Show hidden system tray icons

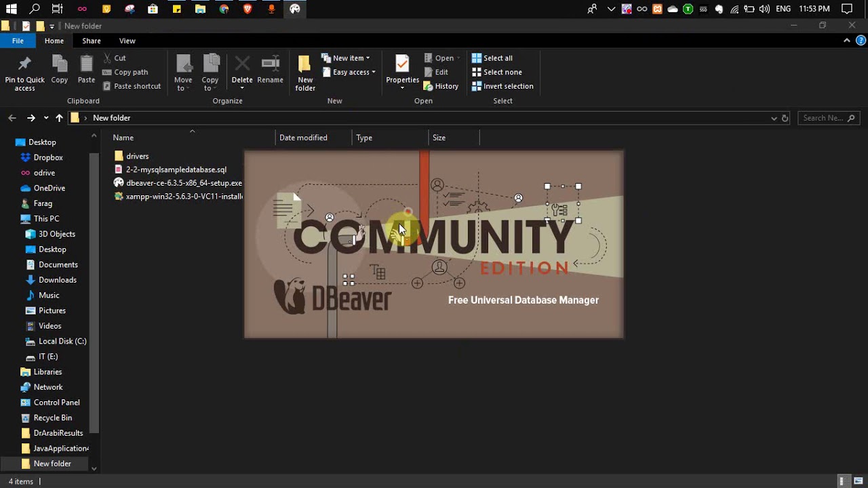(x=611, y=9)
